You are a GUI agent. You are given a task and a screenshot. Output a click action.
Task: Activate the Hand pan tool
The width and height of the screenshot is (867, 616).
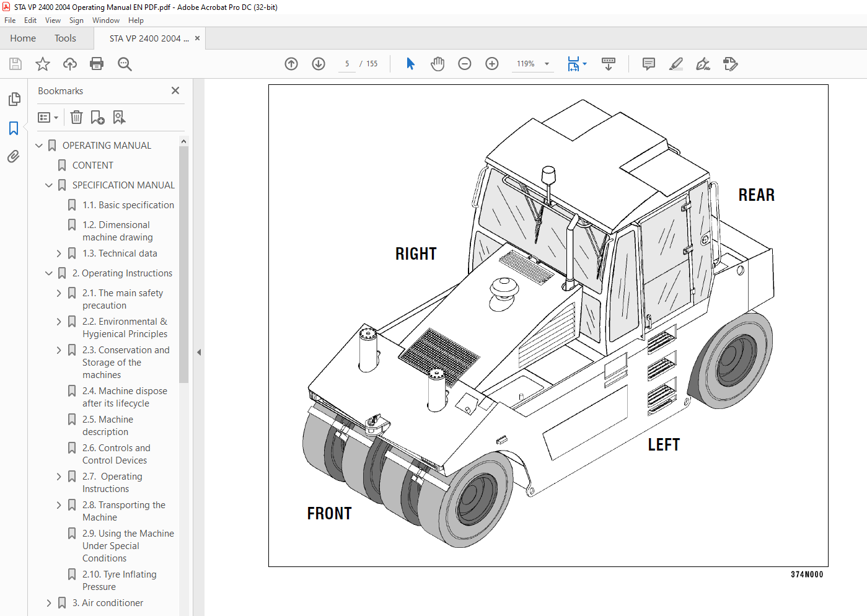click(x=438, y=64)
